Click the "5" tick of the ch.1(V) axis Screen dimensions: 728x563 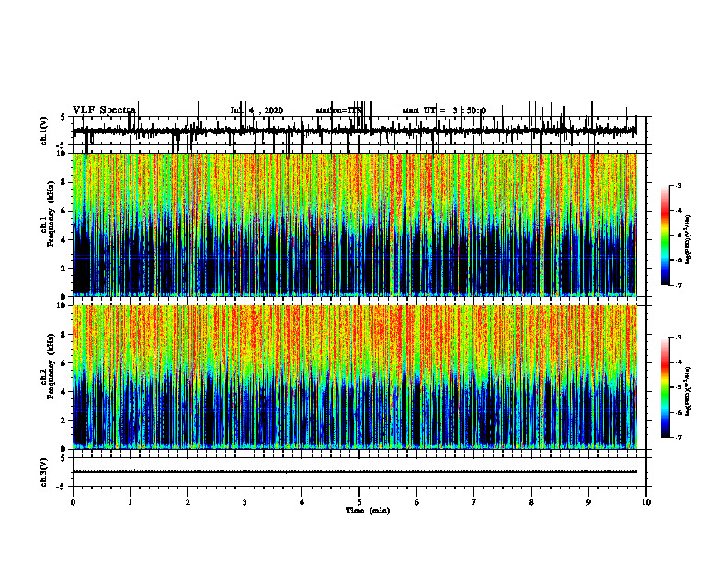64,117
